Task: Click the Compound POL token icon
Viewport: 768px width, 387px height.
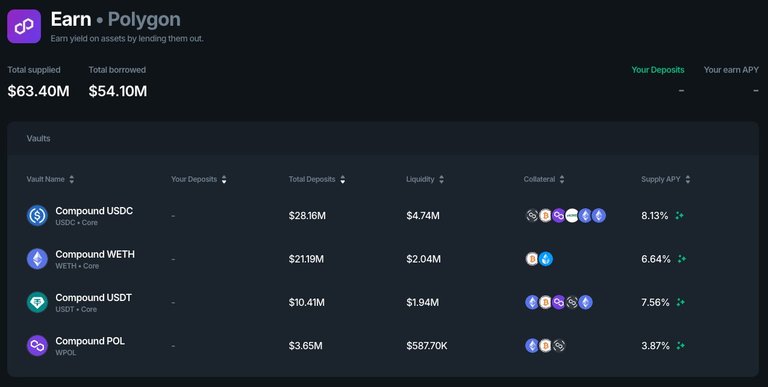Action: (x=37, y=346)
